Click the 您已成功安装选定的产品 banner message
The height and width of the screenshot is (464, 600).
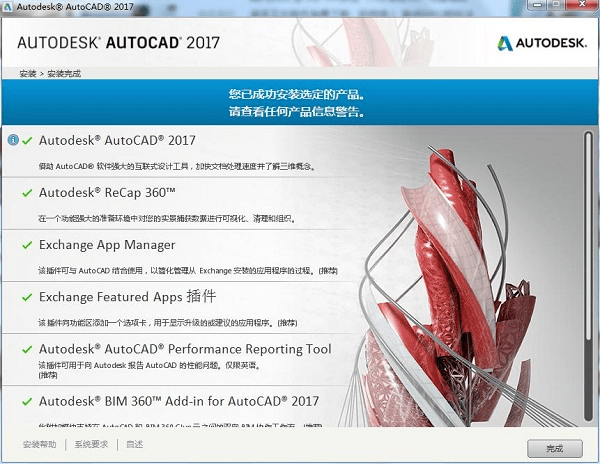click(297, 94)
